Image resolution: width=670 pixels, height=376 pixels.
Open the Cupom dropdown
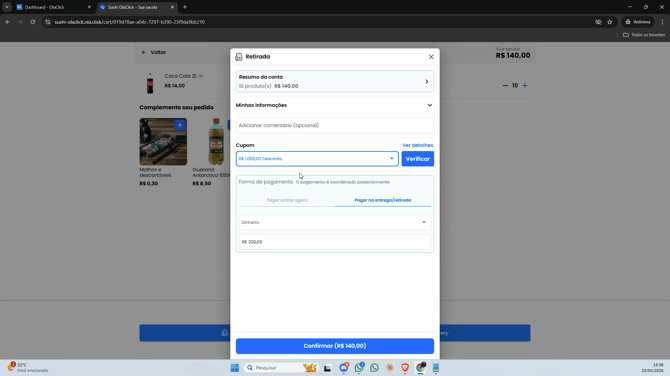(317, 159)
